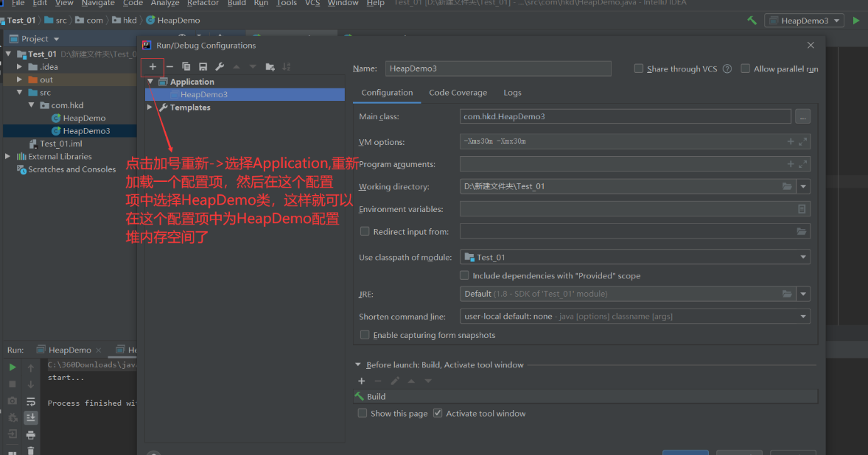Screen dimensions: 868x455
Task: Click the Save Configuration disk icon
Action: pyautogui.click(x=203, y=67)
